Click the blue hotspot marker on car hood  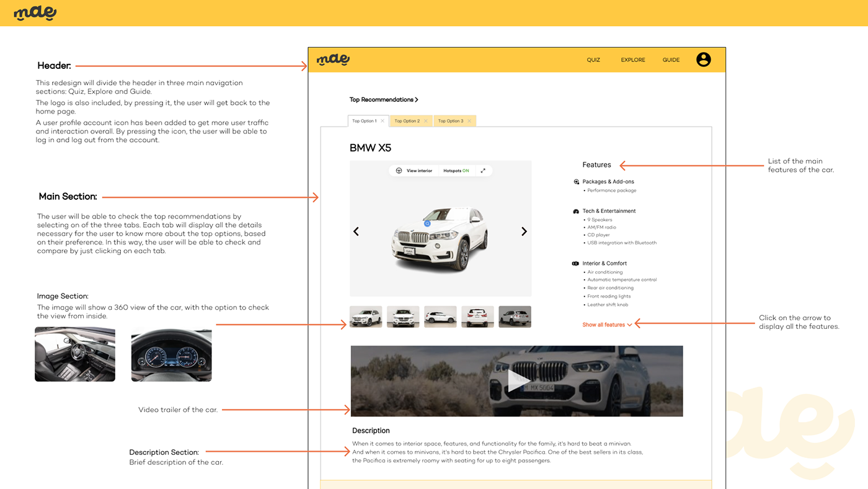tap(427, 223)
